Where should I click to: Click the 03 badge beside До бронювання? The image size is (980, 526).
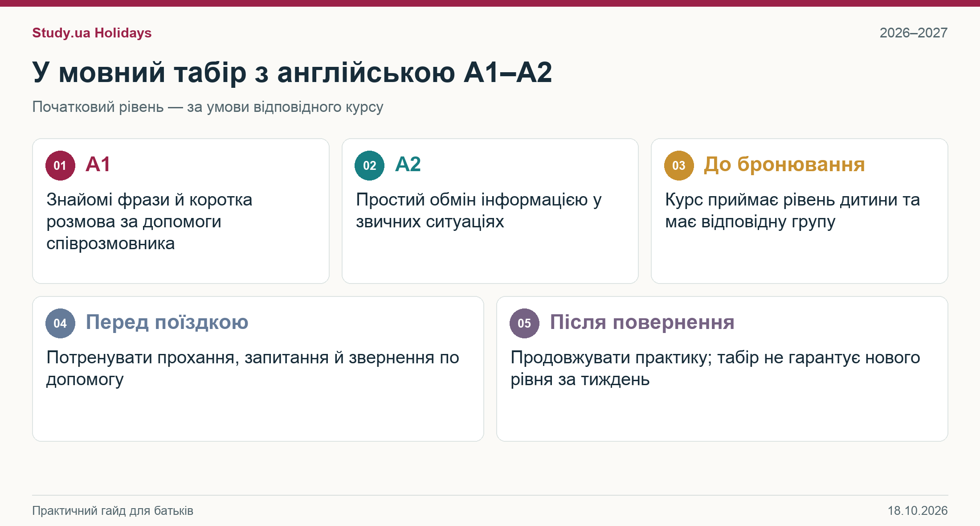coord(679,165)
